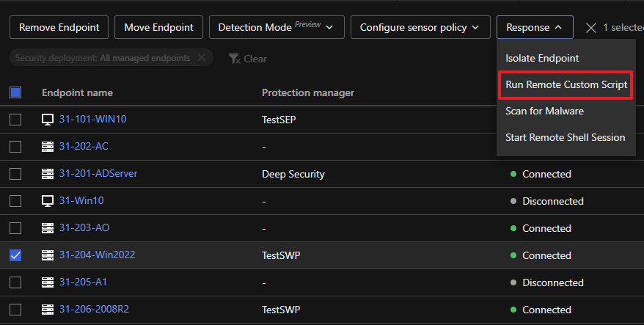This screenshot has height=325, width=644.
Task: Expand the Detection Mode dropdown
Action: coord(276,28)
